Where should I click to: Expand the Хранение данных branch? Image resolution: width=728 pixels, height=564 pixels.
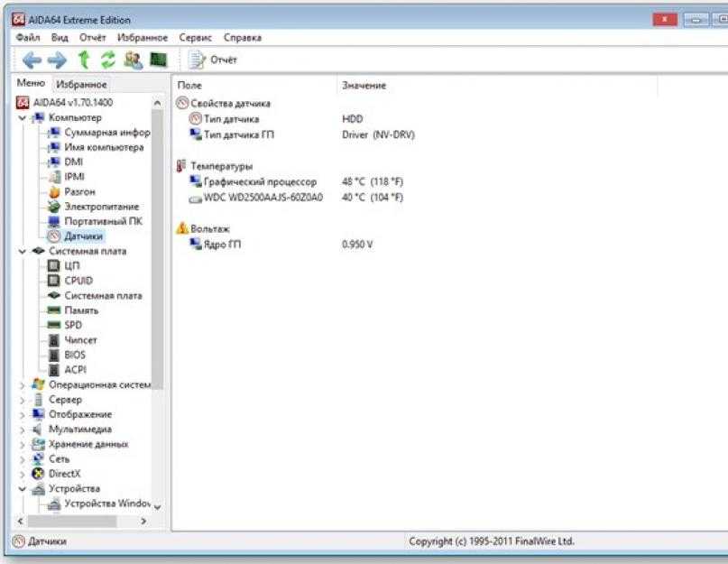point(22,445)
